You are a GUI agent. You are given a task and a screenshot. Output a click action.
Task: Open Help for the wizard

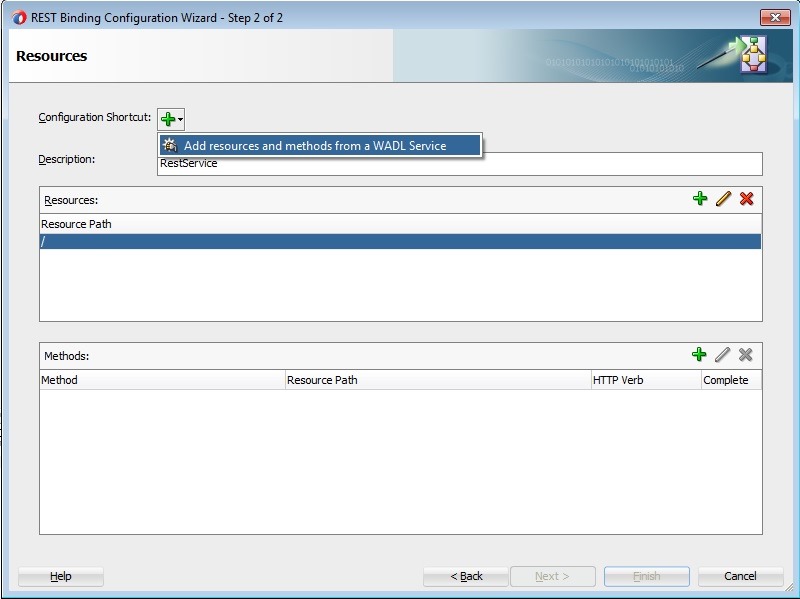(61, 576)
